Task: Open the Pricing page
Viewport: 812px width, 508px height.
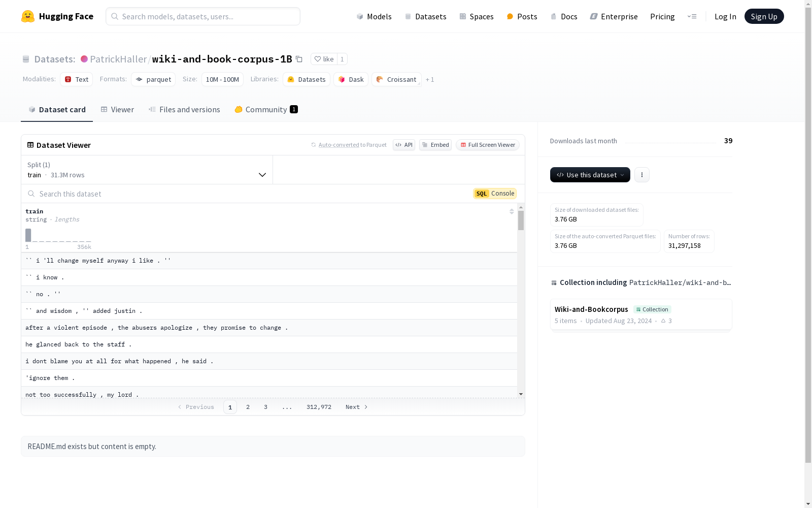Action: [662, 16]
